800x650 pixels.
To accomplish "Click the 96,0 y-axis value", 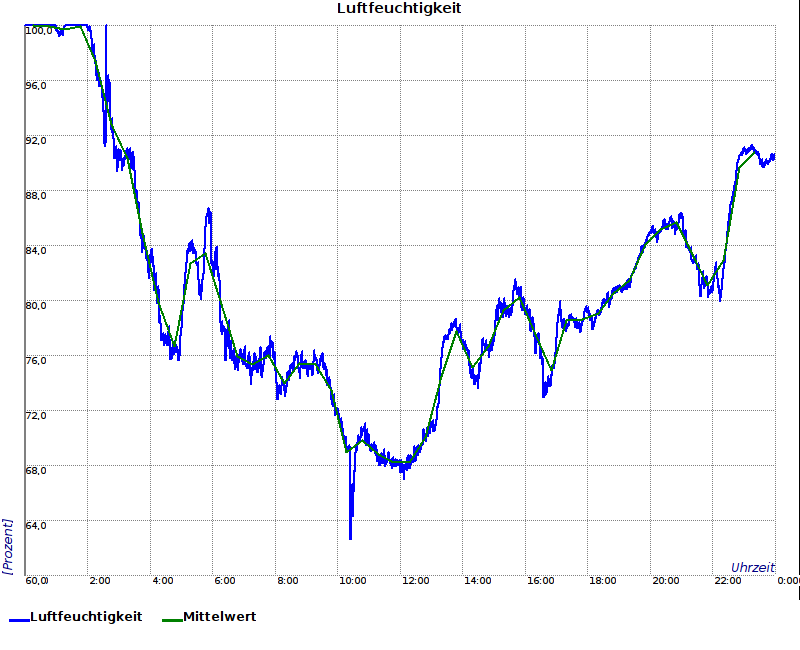I will tap(36, 86).
